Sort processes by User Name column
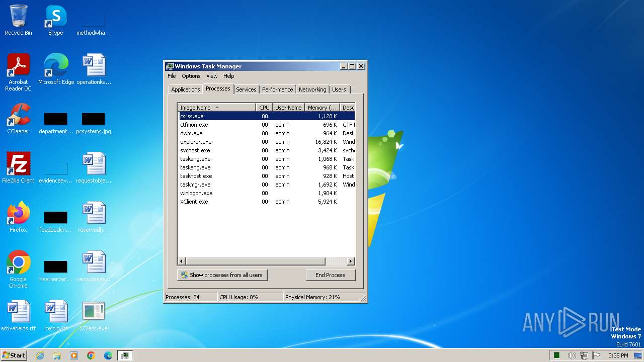Screen dimensions: 644x362 [288, 107]
